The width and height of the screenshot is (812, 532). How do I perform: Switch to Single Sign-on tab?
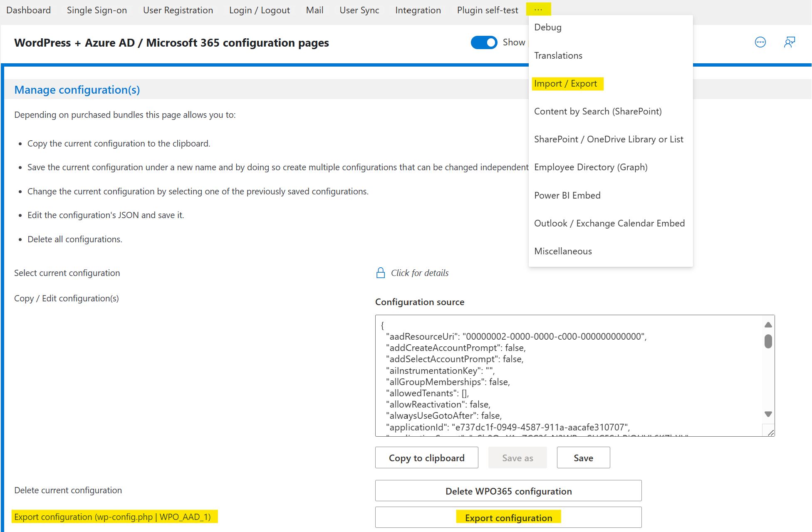click(97, 10)
